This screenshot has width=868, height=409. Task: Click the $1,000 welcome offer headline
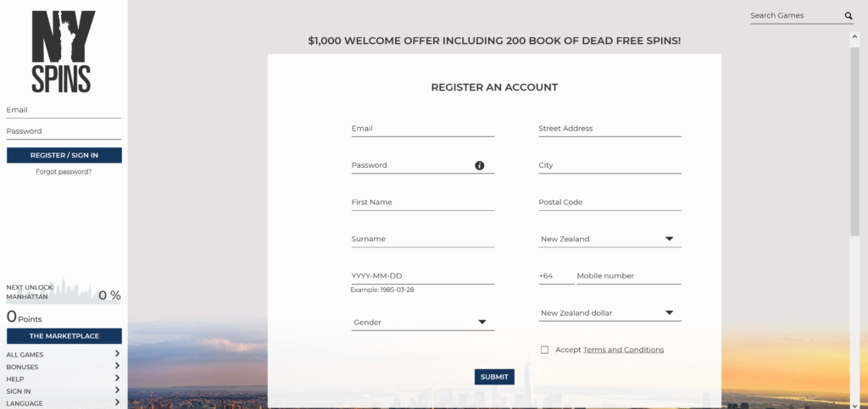[x=494, y=41]
